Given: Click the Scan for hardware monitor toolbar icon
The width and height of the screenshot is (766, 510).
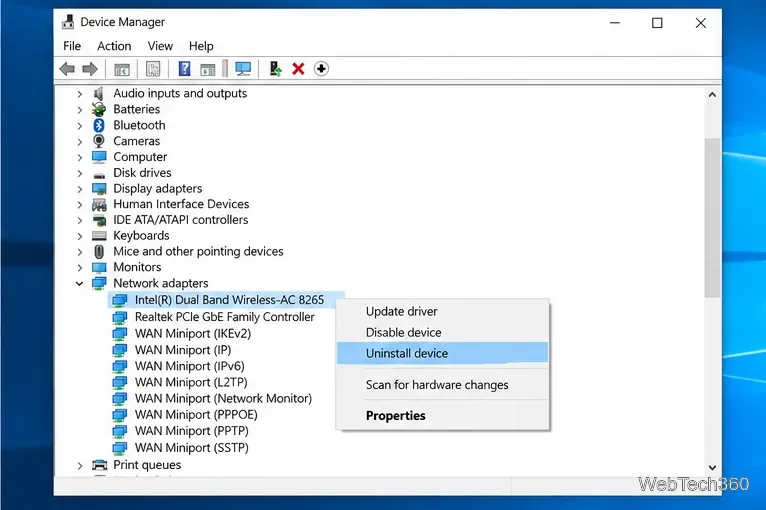Looking at the screenshot, I should [243, 69].
